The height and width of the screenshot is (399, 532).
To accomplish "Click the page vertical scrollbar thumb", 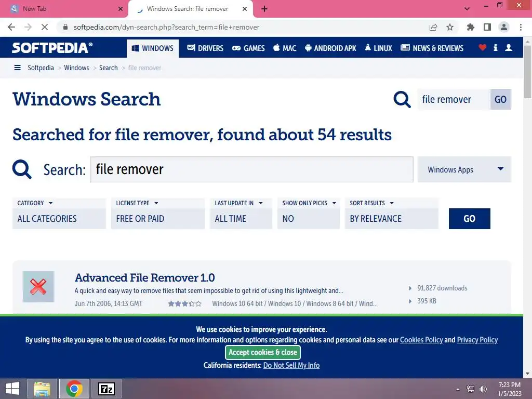I will click(527, 71).
